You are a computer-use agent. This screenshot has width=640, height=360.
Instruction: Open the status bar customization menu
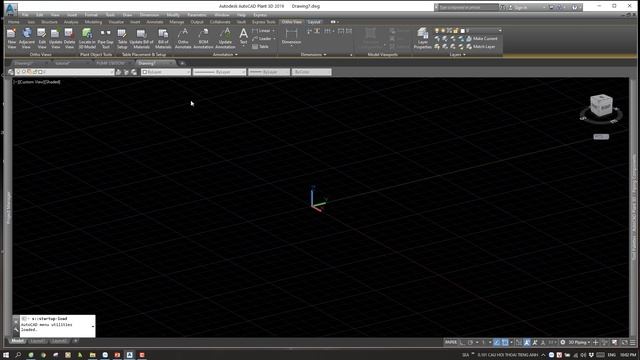(633, 342)
